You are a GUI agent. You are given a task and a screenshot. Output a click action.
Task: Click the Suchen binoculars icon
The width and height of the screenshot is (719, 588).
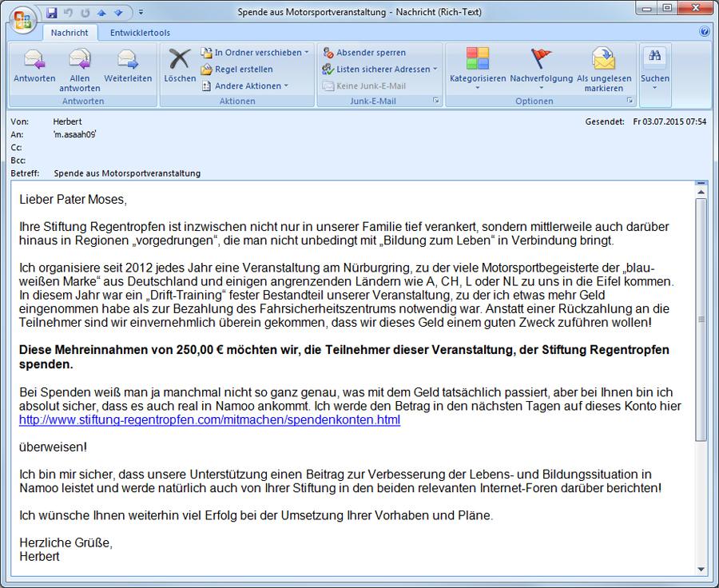655,56
